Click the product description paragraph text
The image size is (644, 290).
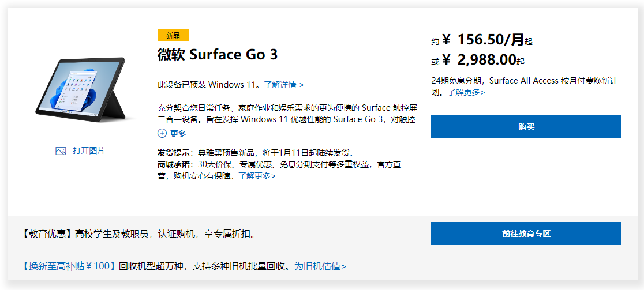coord(287,114)
